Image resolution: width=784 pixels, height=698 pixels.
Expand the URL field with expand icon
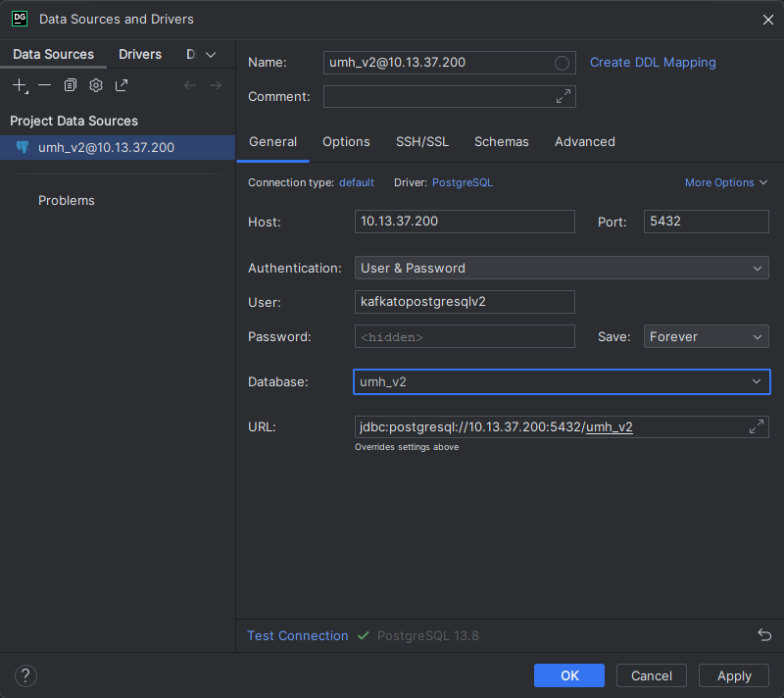click(757, 426)
